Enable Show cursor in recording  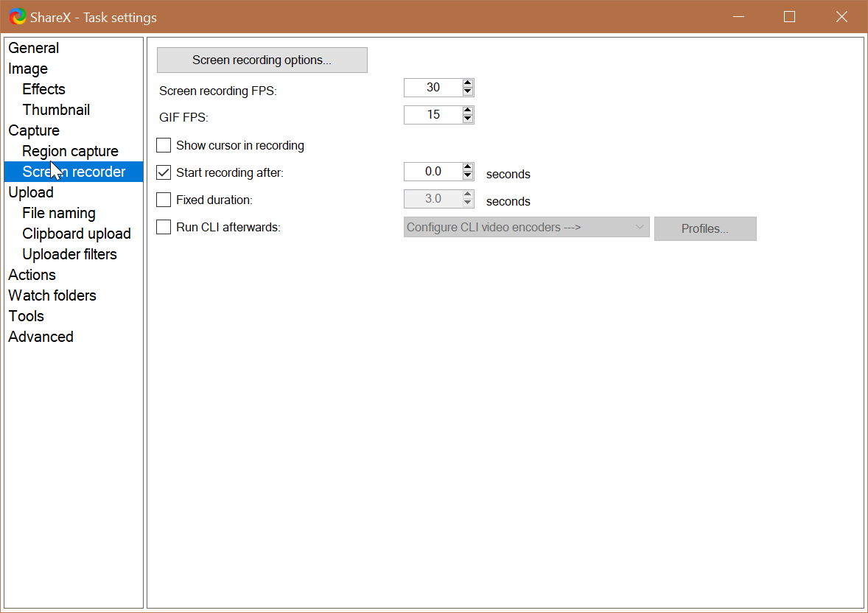click(x=163, y=145)
